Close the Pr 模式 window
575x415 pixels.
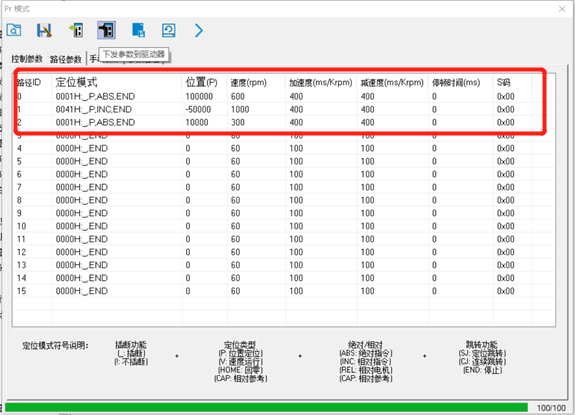tap(562, 9)
